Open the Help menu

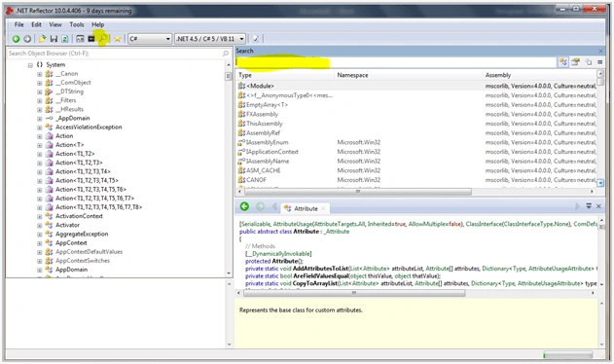[98, 24]
